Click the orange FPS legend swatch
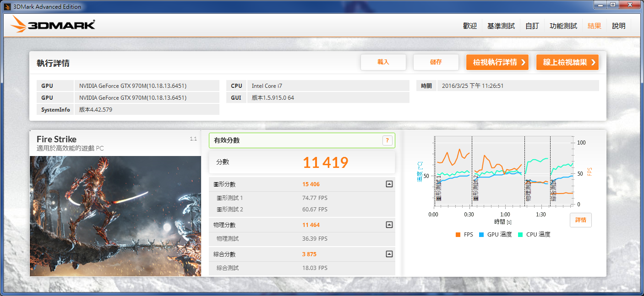The height and width of the screenshot is (296, 644). (x=458, y=235)
